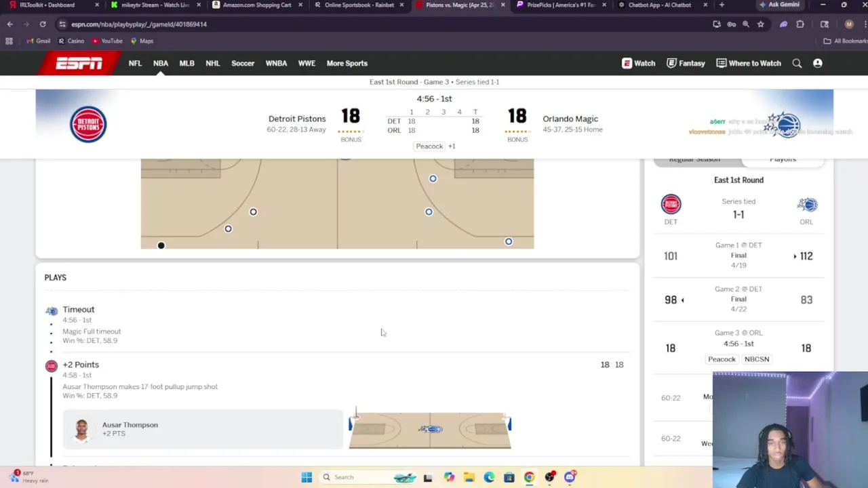Click the shot marker at the bottom-left court corner
This screenshot has height=488, width=868.
(161, 245)
